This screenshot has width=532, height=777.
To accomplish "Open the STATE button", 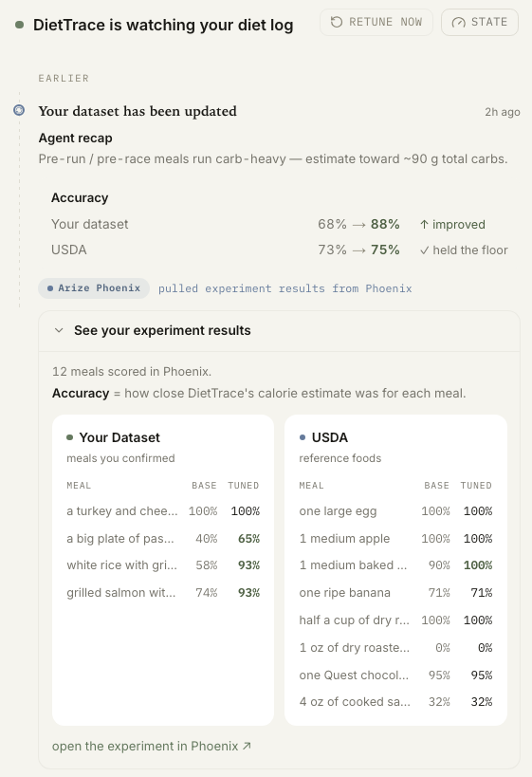I will pos(480,23).
